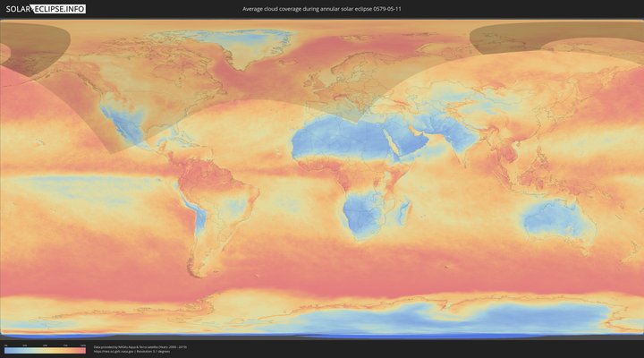Click the blue low-coverage end of the legend
This screenshot has width=644, height=358.
[7, 350]
